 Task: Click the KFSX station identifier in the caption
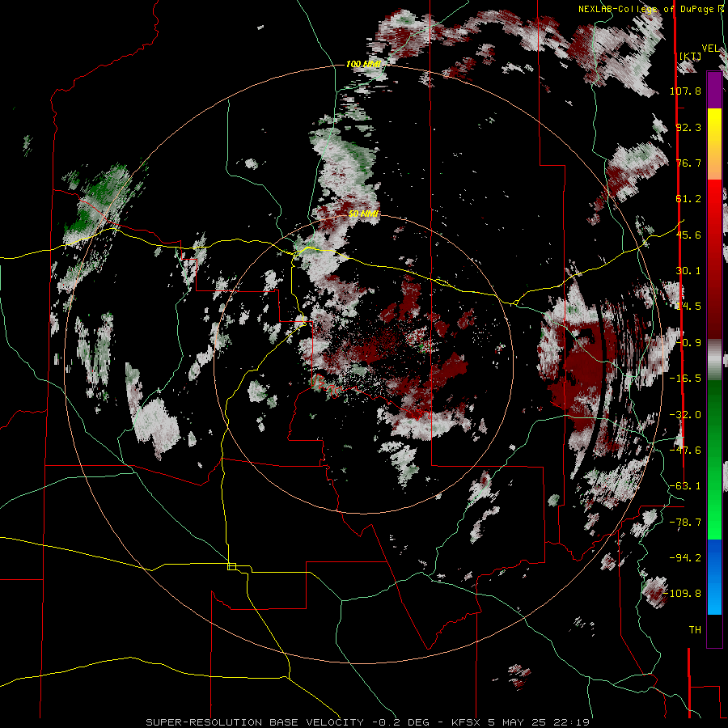pos(467,722)
